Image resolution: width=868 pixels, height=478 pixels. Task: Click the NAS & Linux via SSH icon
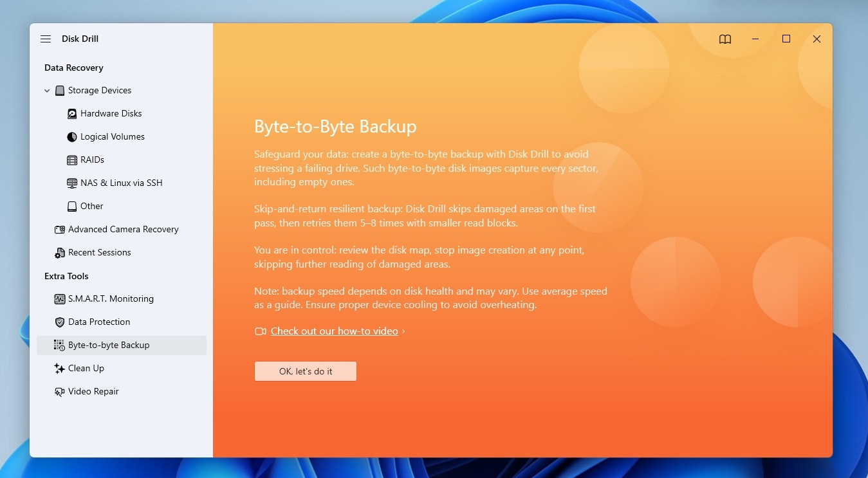(72, 183)
